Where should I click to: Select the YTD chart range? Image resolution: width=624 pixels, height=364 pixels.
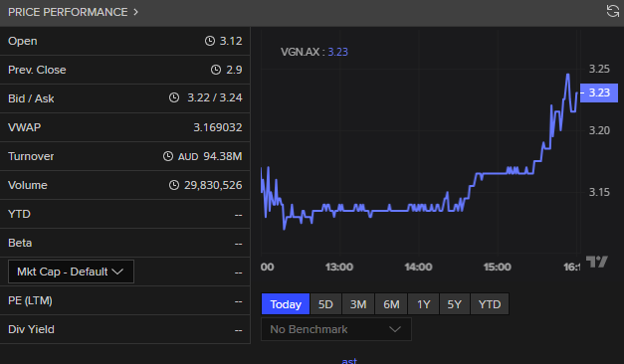(490, 304)
